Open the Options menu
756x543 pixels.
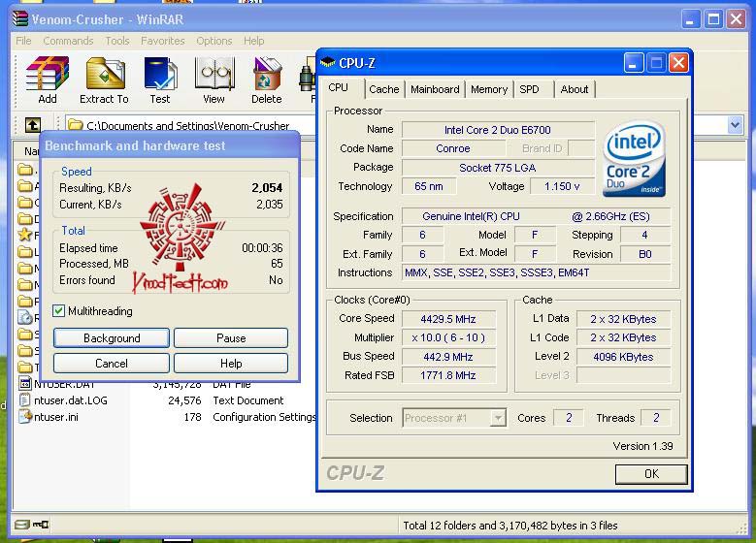coord(214,41)
